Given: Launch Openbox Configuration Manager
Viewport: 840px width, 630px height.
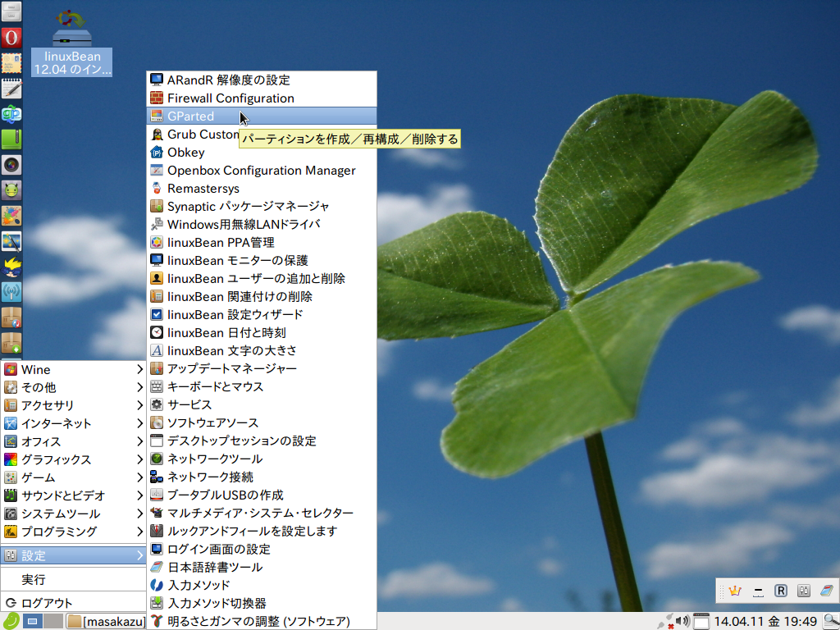Looking at the screenshot, I should pyautogui.click(x=262, y=171).
